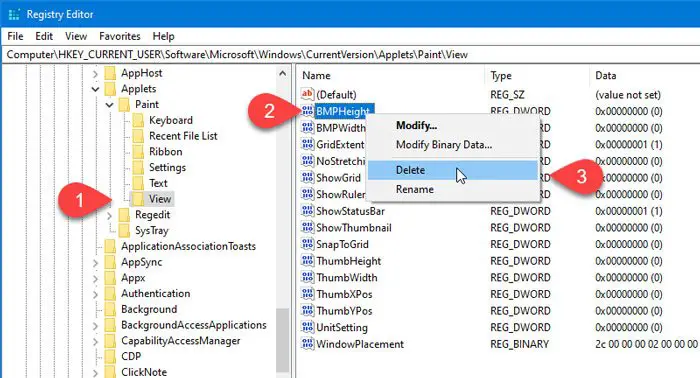The image size is (700, 378).
Task: Click the (Default) string value icon
Action: 307,94
